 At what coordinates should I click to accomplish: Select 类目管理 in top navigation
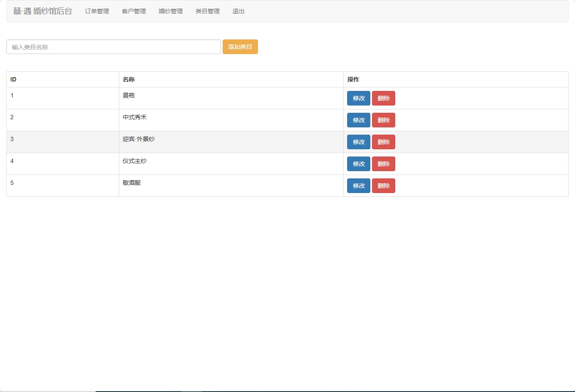click(208, 11)
